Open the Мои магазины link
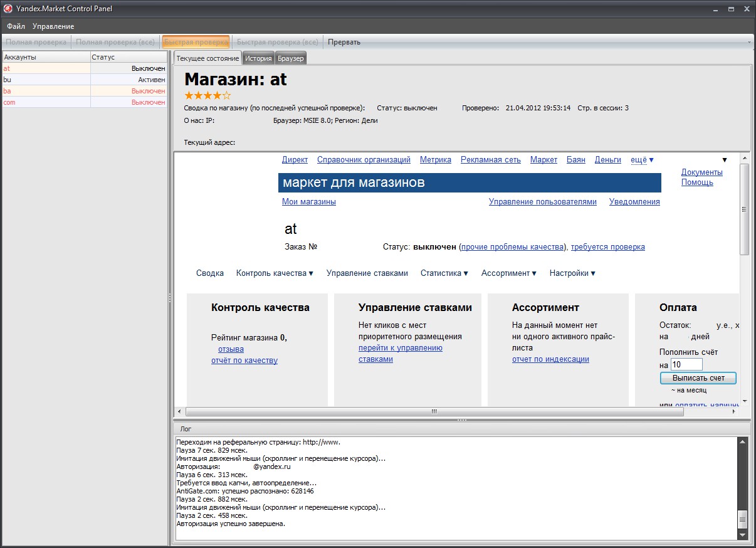 click(309, 202)
